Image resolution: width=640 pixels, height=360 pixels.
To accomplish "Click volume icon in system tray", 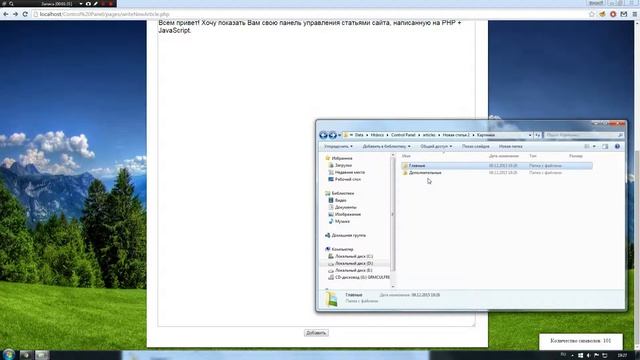I will (x=589, y=356).
